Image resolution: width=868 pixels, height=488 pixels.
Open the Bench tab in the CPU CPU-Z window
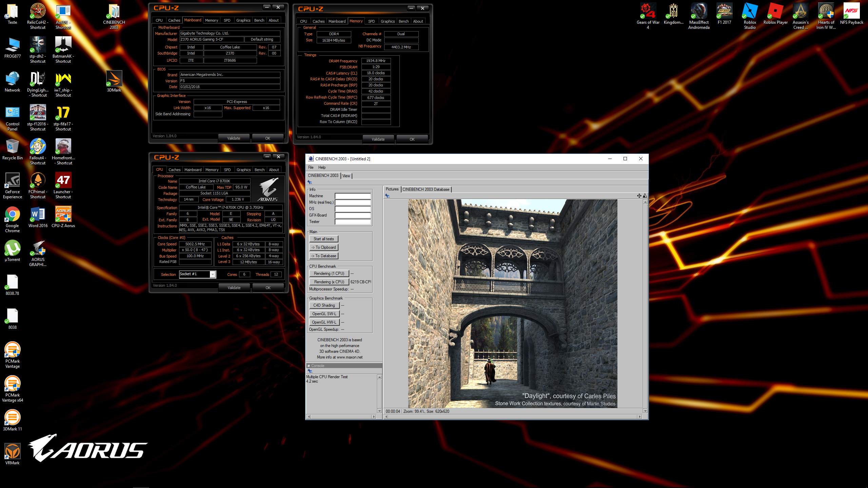click(259, 170)
